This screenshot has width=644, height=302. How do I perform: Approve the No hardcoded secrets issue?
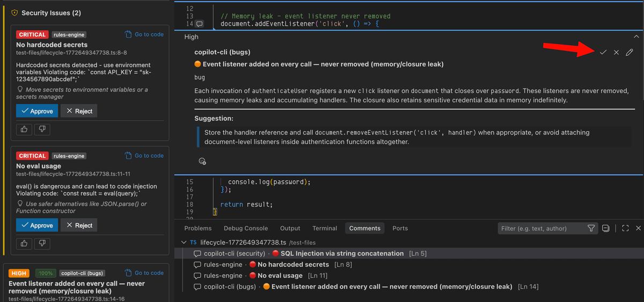click(37, 111)
